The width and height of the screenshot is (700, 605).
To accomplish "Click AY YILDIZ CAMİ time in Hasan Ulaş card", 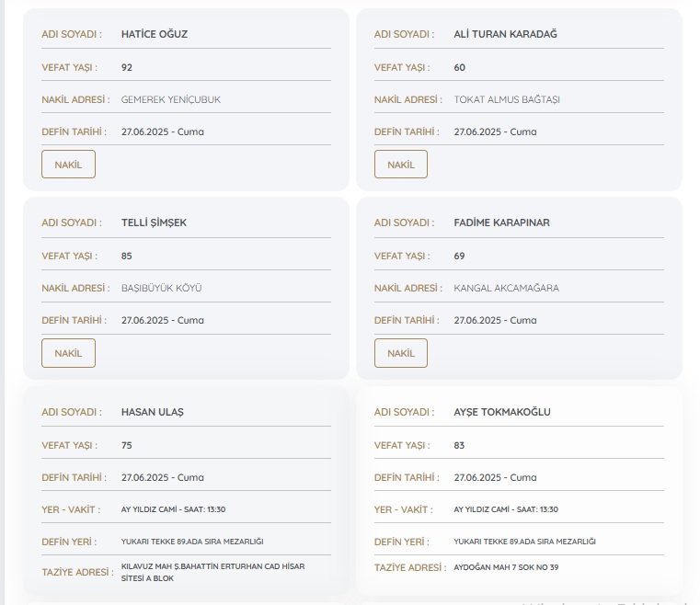I will [x=173, y=509].
